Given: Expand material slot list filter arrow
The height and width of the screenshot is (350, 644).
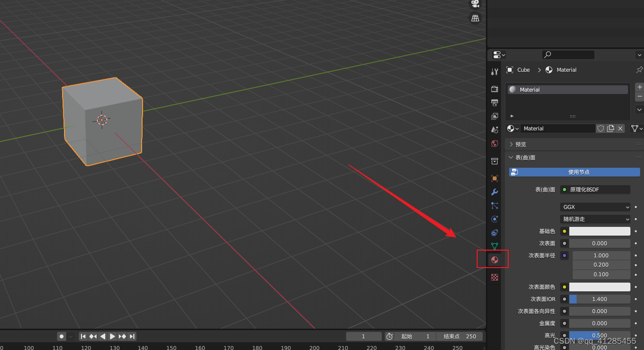Looking at the screenshot, I should click(512, 116).
